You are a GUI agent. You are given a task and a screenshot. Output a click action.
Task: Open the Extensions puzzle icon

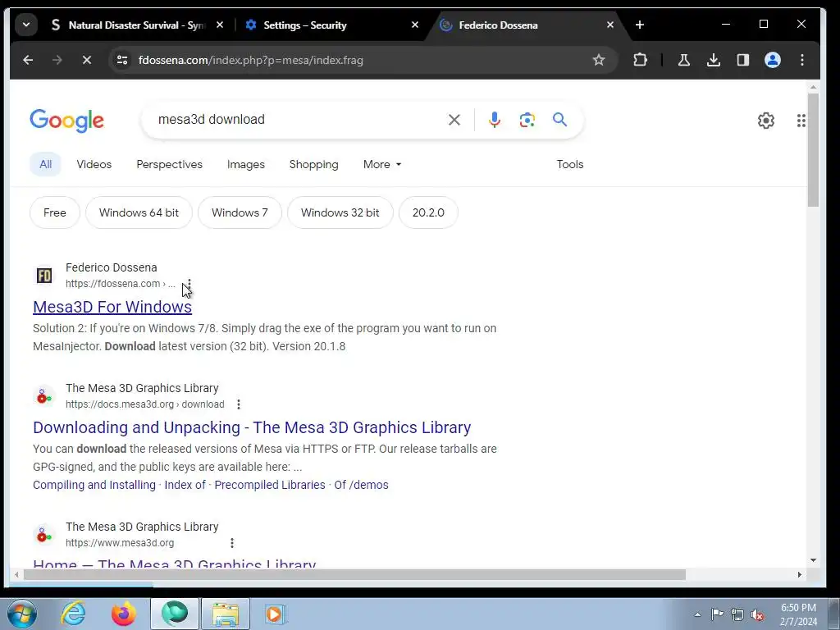point(640,60)
